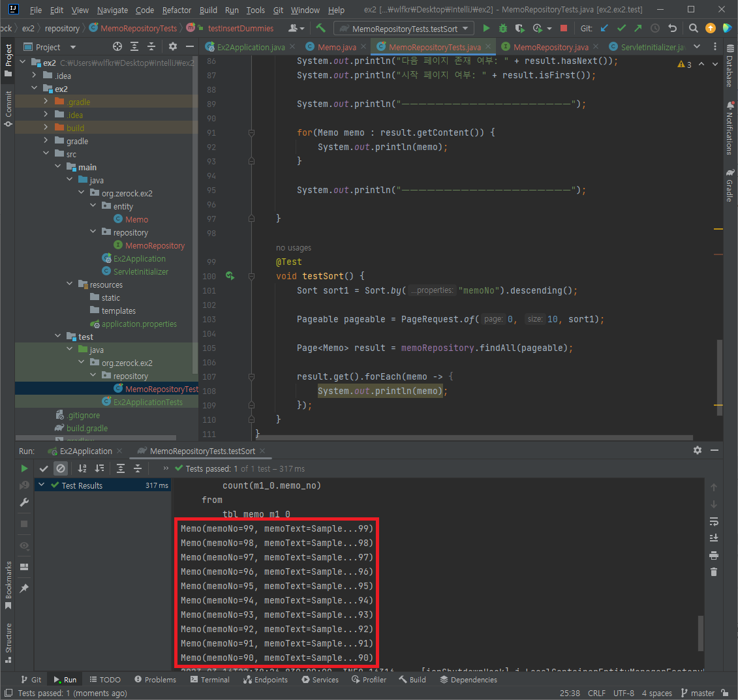Expand the build folder node
The width and height of the screenshot is (738, 700).
pos(46,127)
